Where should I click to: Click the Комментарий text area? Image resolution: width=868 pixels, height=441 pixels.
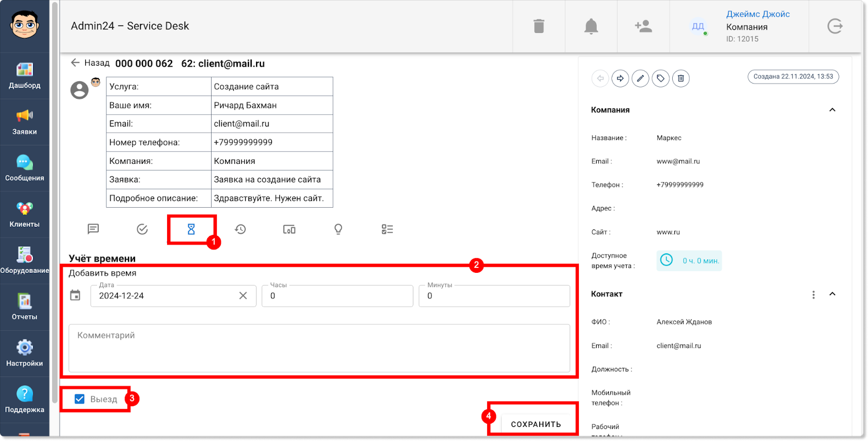[x=319, y=348]
